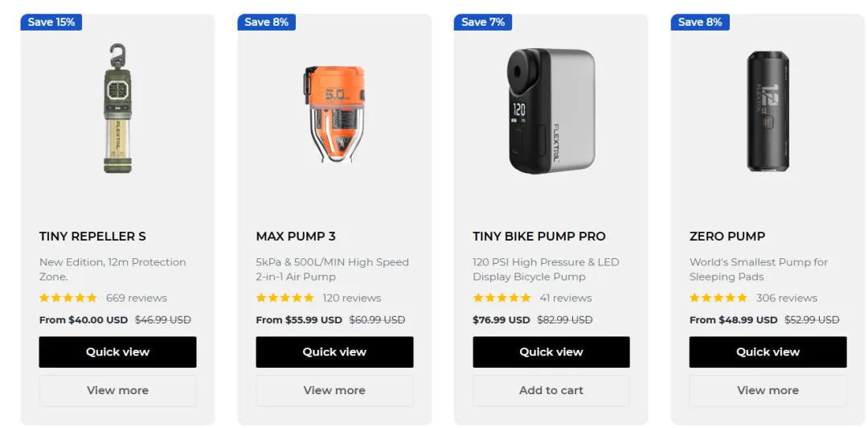Open the TINY REPELLER S title link
The height and width of the screenshot is (428, 868).
pyautogui.click(x=92, y=237)
